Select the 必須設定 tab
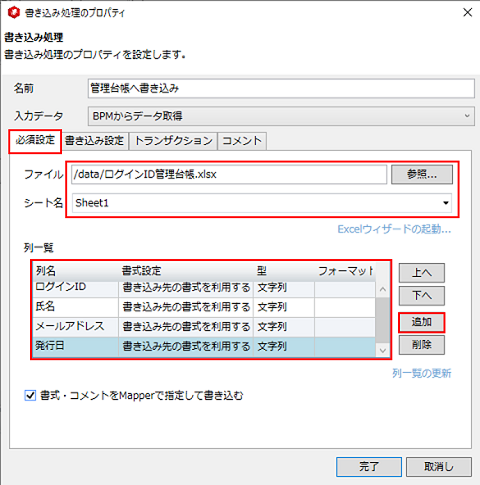The width and height of the screenshot is (480, 485). (x=35, y=140)
